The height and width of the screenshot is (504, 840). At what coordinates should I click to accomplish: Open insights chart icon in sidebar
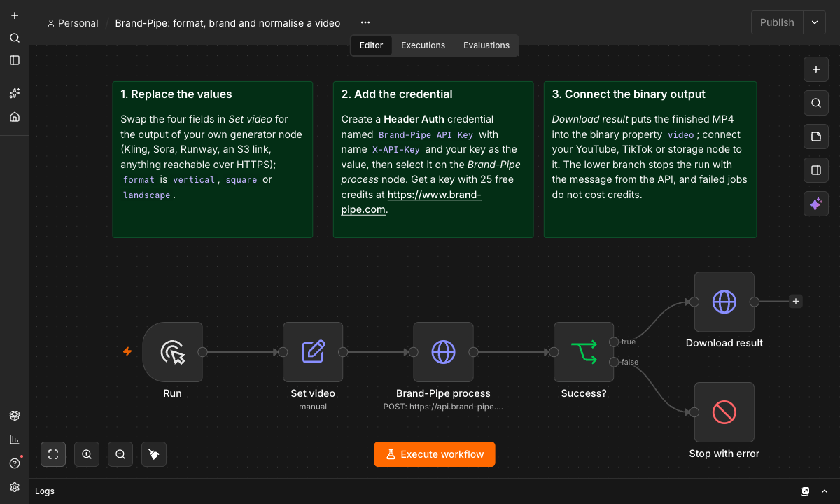[15, 440]
